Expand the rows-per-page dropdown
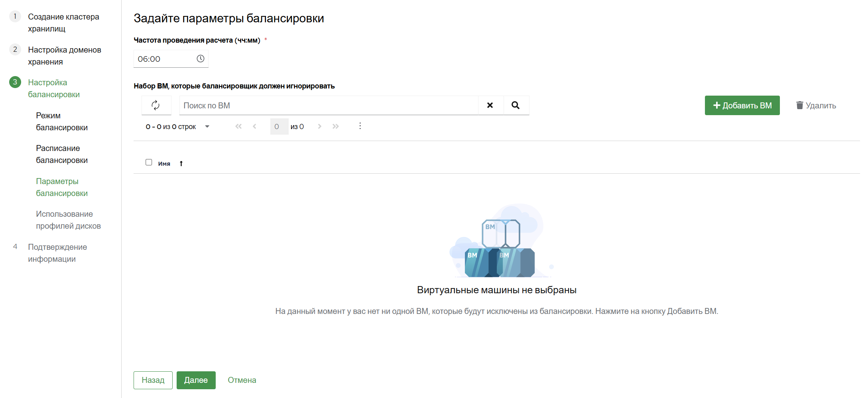Image resolution: width=868 pixels, height=398 pixels. [x=207, y=127]
